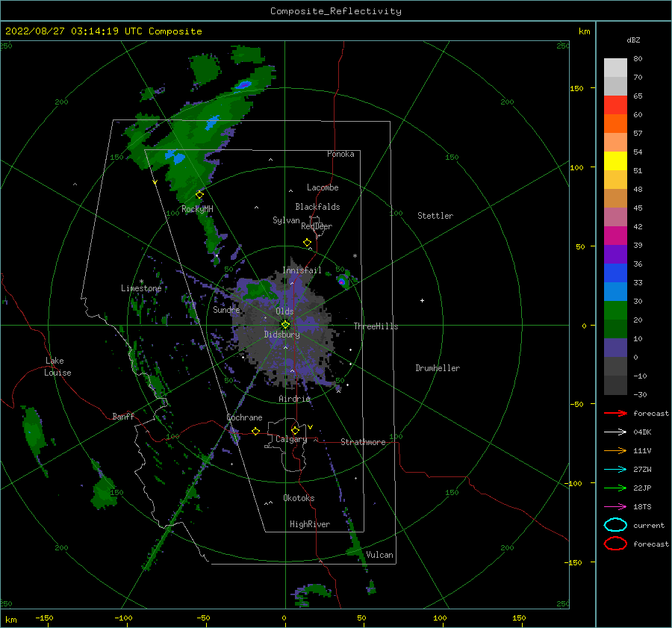This screenshot has height=628, width=672.
Task: Click the Ponoka city label
Action: click(x=340, y=154)
